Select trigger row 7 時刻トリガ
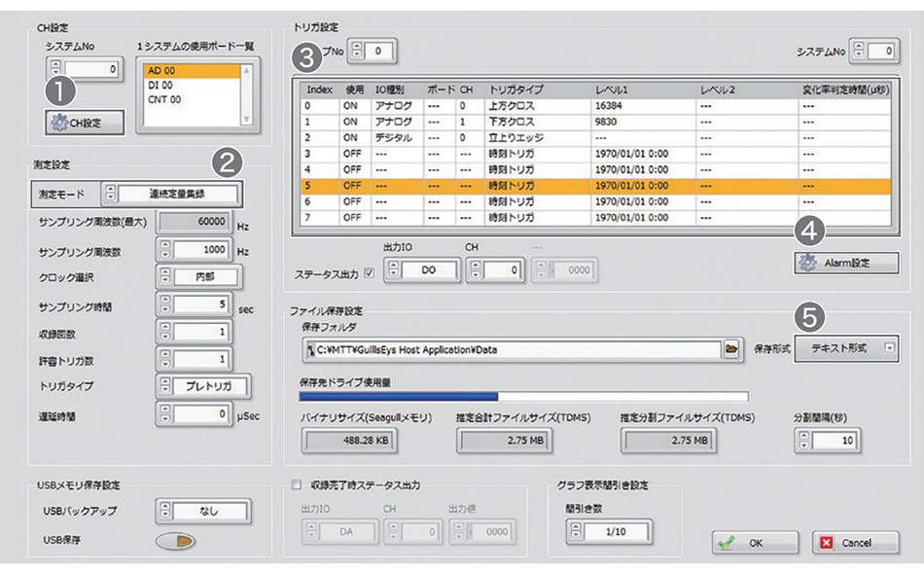 (x=596, y=218)
